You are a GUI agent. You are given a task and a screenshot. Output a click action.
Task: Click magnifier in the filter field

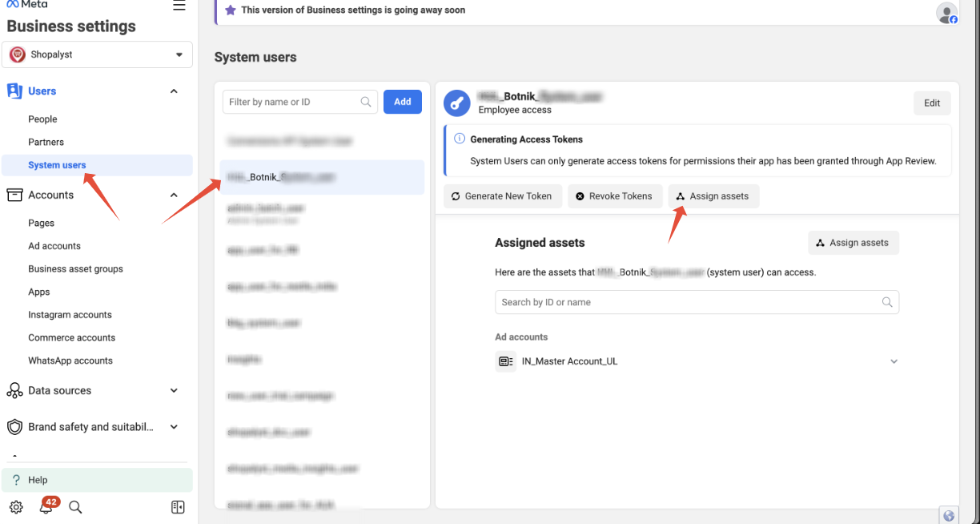366,102
